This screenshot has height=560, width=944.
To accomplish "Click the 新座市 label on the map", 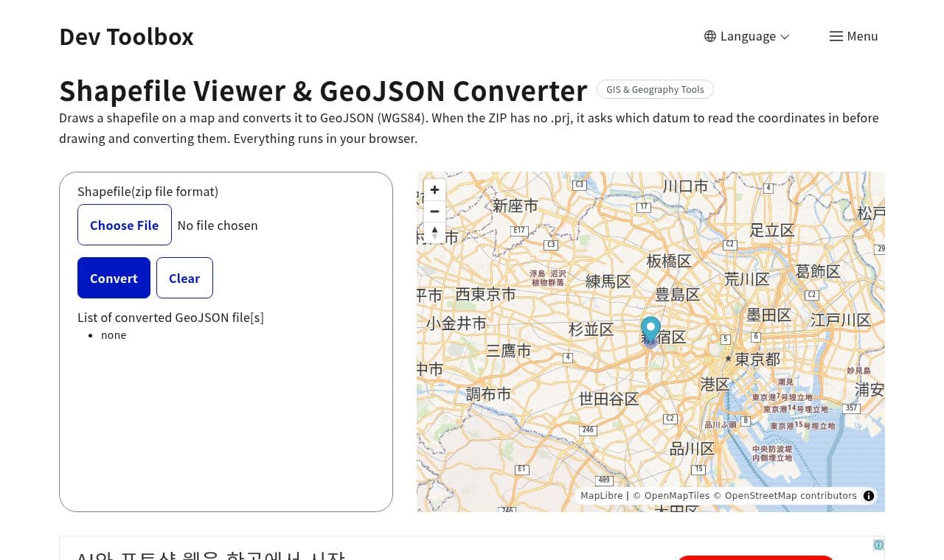I will coord(516,206).
